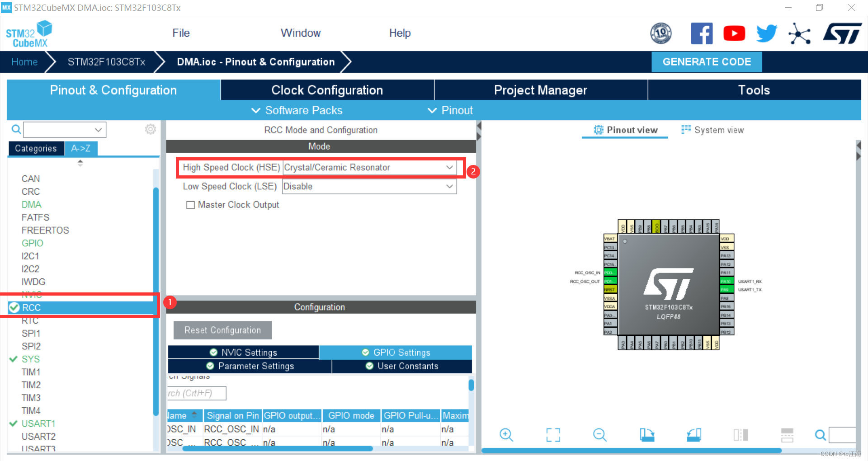Screen dimensions: 868x461
Task: Open the Facebook page icon
Action: click(702, 33)
